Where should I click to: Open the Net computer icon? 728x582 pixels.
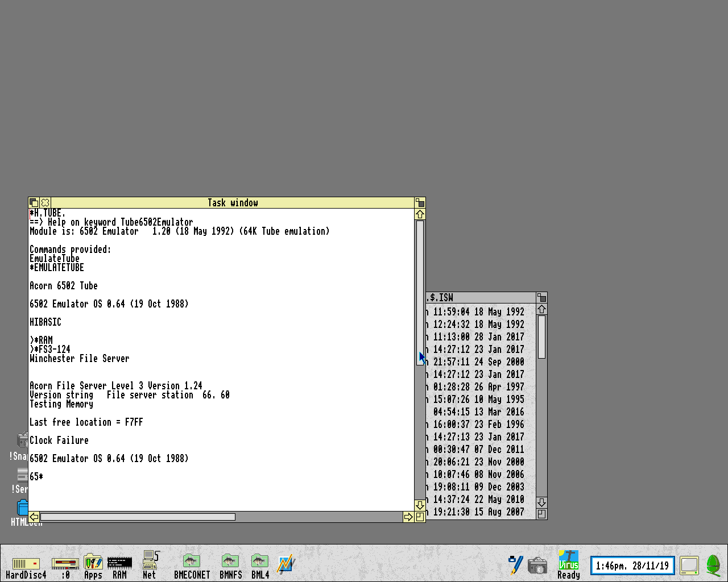pos(150,560)
